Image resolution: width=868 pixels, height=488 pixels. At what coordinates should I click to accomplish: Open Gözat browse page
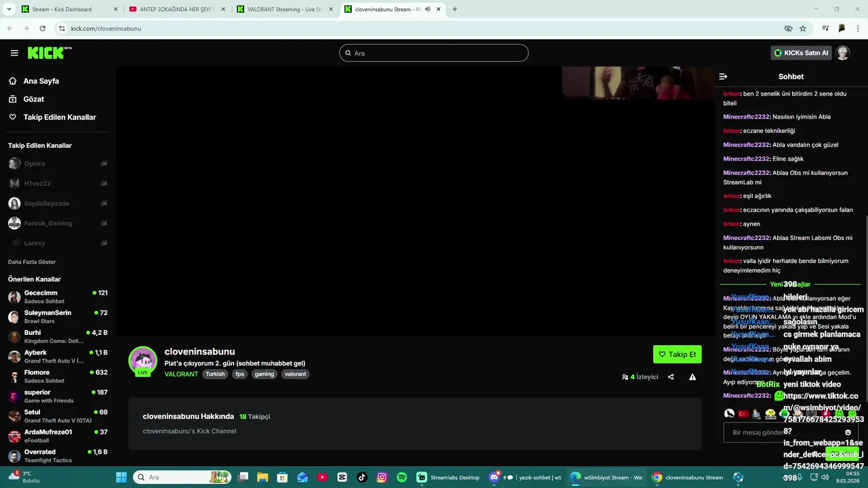(33, 99)
